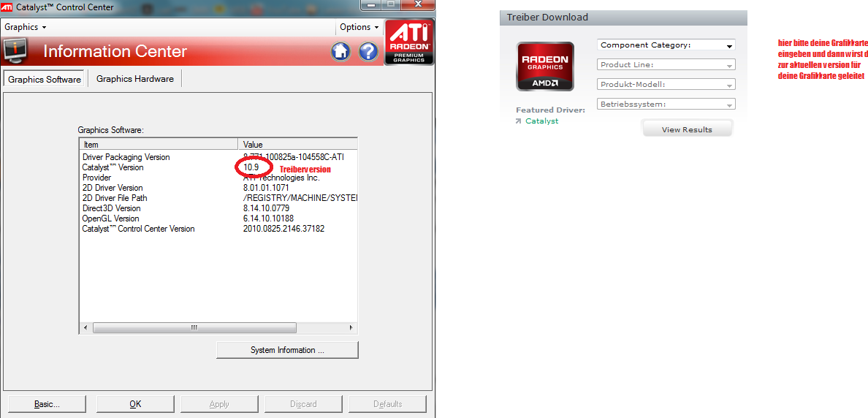Expand the Product Line dropdown
868x418 pixels.
click(666, 65)
